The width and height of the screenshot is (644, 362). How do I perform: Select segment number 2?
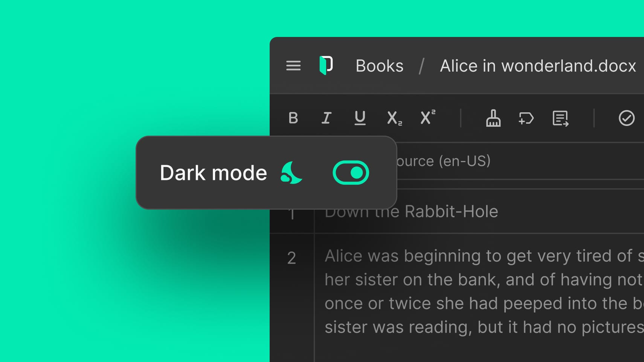coord(291,258)
